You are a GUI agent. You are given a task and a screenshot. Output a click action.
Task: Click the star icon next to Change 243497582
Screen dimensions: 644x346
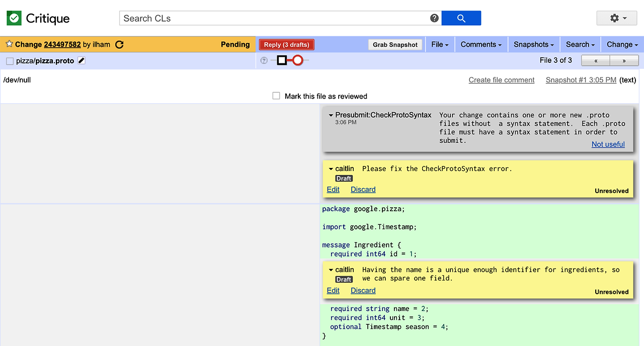click(x=9, y=44)
